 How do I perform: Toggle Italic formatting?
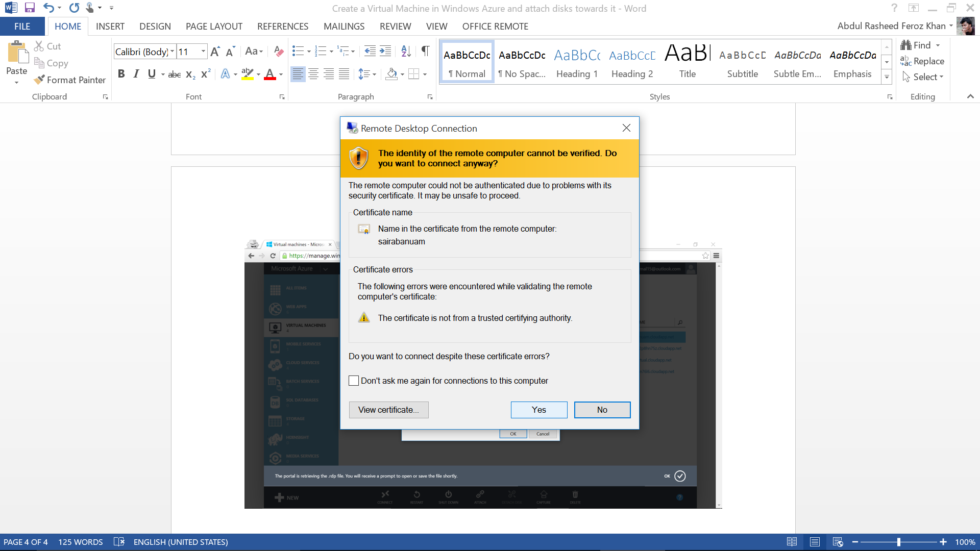point(136,74)
